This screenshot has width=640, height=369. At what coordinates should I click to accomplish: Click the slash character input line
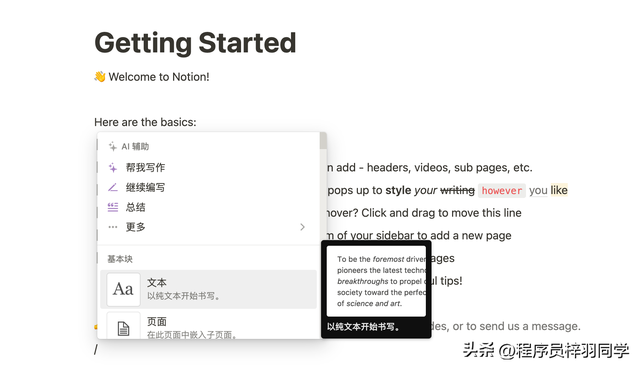click(96, 349)
